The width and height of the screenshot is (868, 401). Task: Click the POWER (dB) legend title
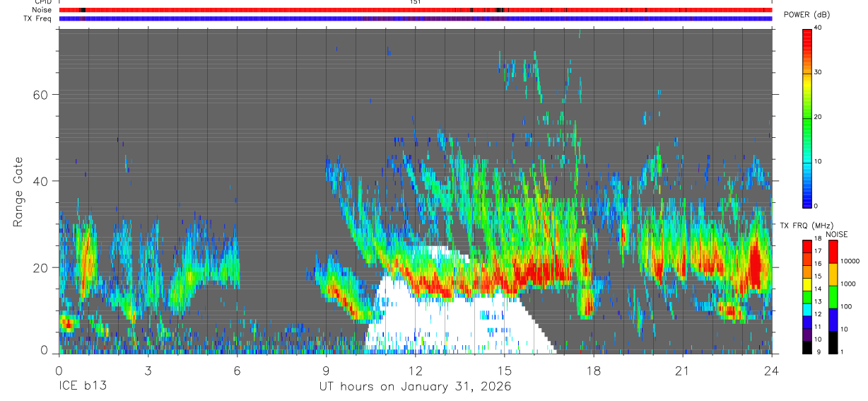pyautogui.click(x=807, y=16)
